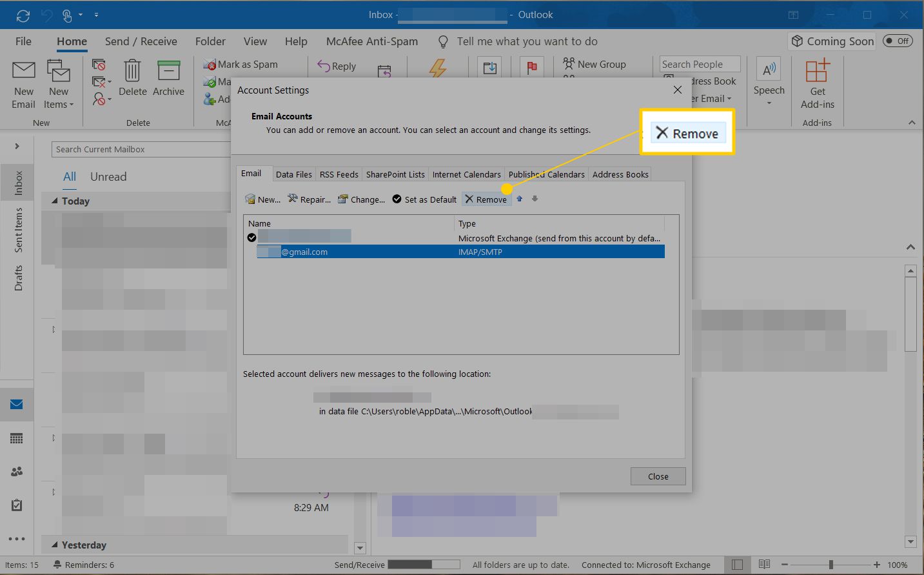Image resolution: width=924 pixels, height=575 pixels.
Task: Click the Move to folder icon
Action: [x=490, y=67]
